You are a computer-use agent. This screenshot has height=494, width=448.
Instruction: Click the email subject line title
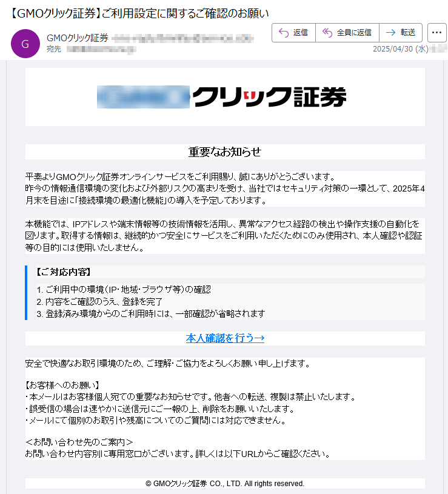coord(139,13)
